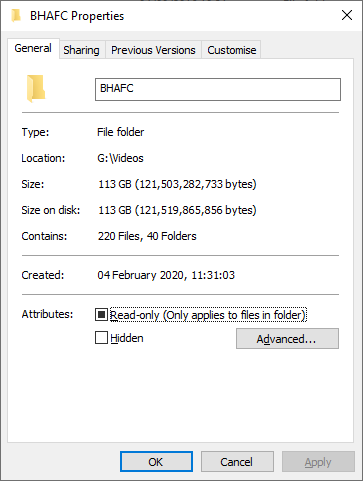Image resolution: width=363 pixels, height=482 pixels.
Task: Click the Size on disk value text
Action: 177,210
